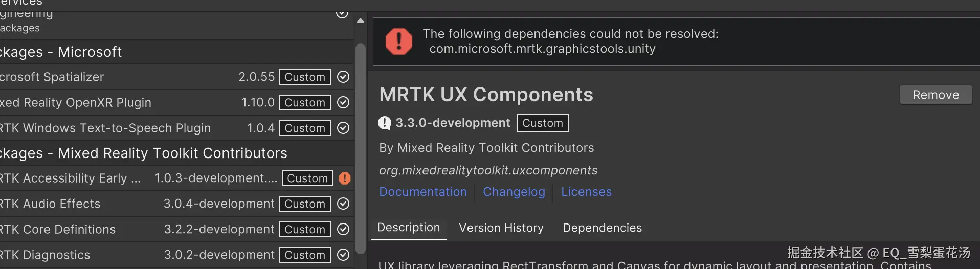Select the MRTK Accessibility Early package row
Viewport: 980px width, 269px height.
[x=176, y=178]
